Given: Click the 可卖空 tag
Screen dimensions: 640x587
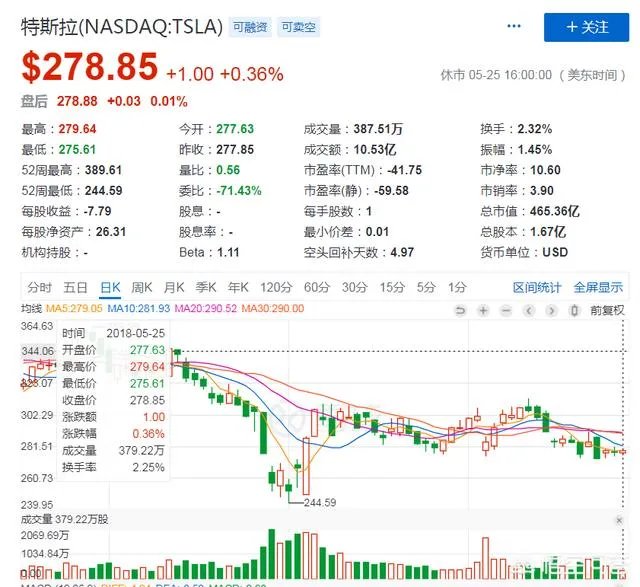Looking at the screenshot, I should pyautogui.click(x=299, y=27).
